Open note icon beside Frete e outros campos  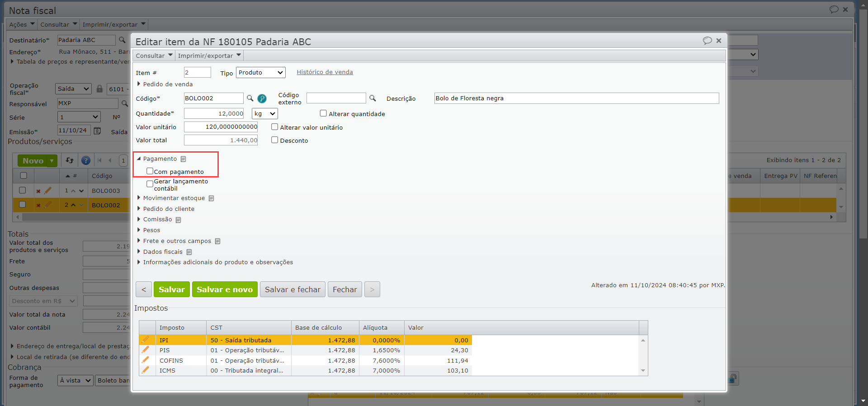tap(217, 241)
